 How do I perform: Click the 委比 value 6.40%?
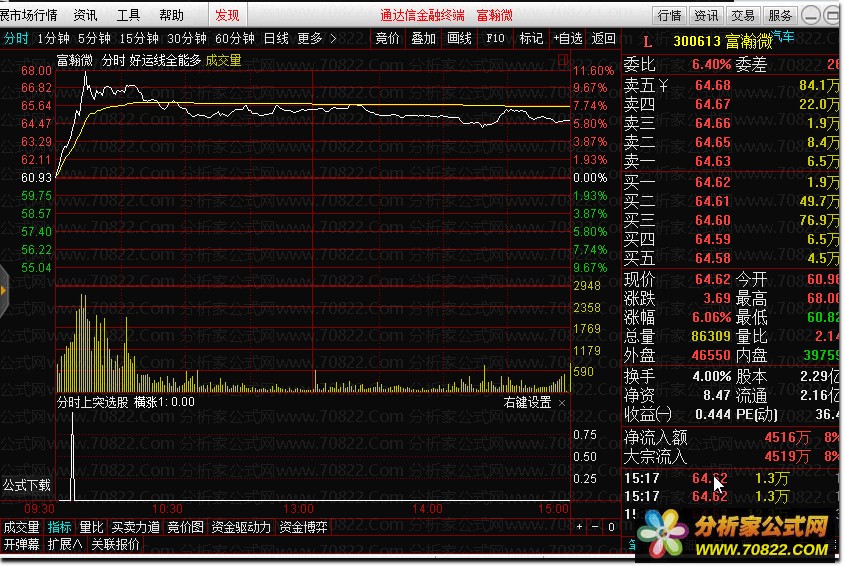pyautogui.click(x=711, y=65)
